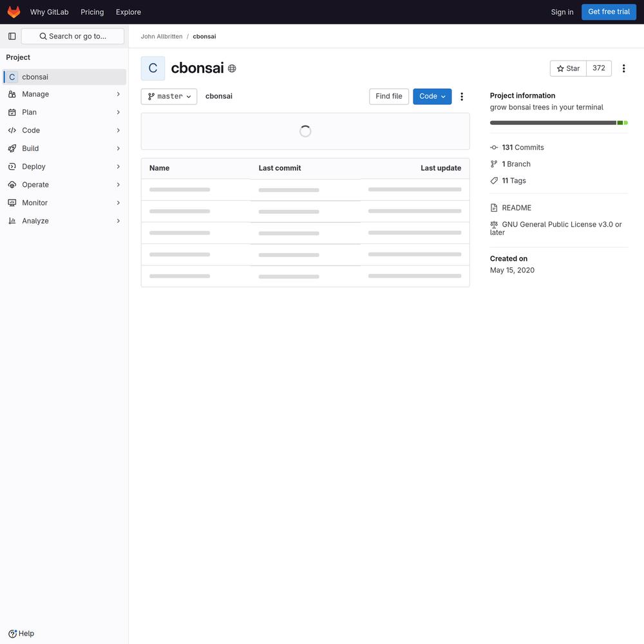This screenshot has width=644, height=644.
Task: Click the Find file button
Action: click(388, 97)
